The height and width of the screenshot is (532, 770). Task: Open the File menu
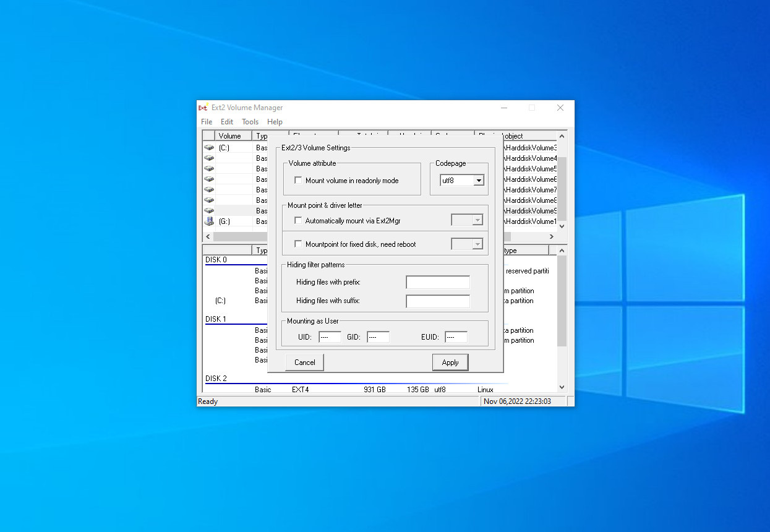206,121
